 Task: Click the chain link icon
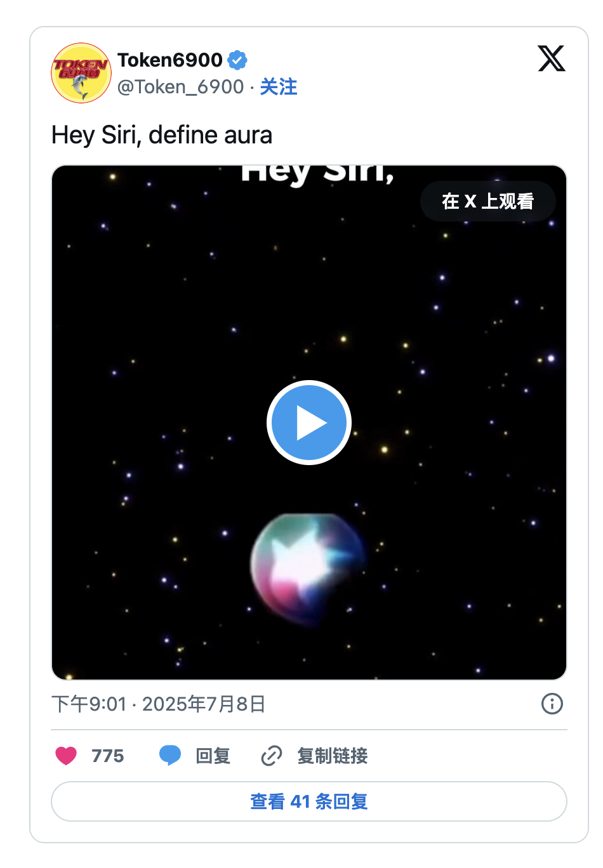[272, 756]
